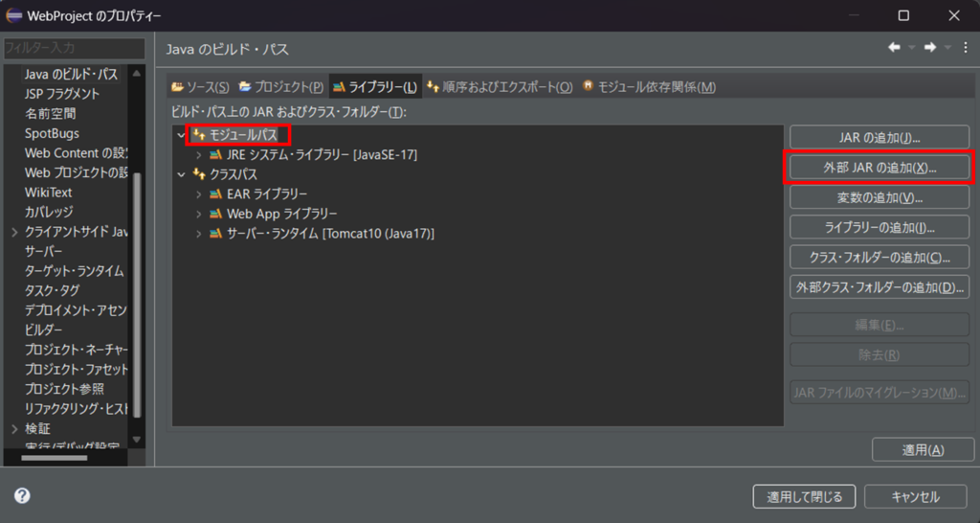Click the サーバー・ランタイム library icon

click(215, 234)
